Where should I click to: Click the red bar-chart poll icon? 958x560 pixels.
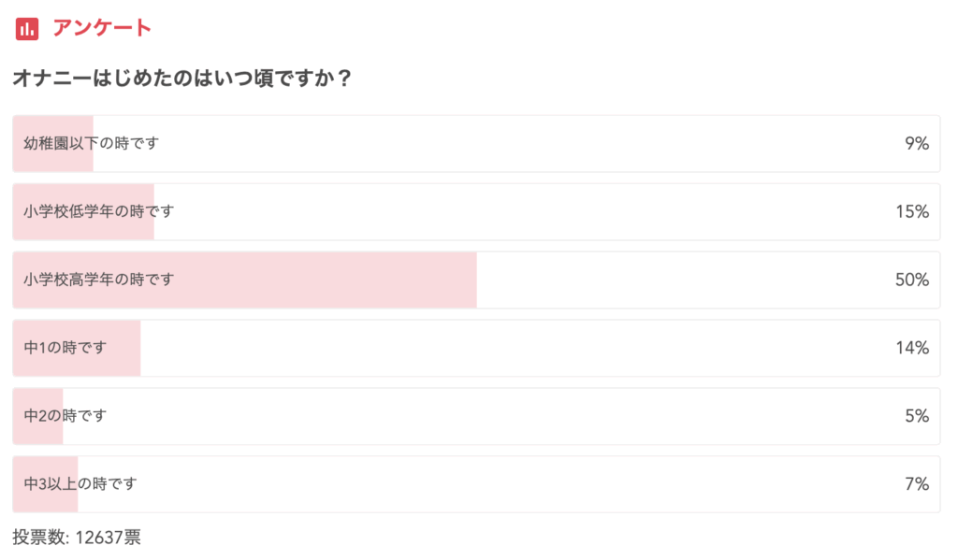[27, 28]
